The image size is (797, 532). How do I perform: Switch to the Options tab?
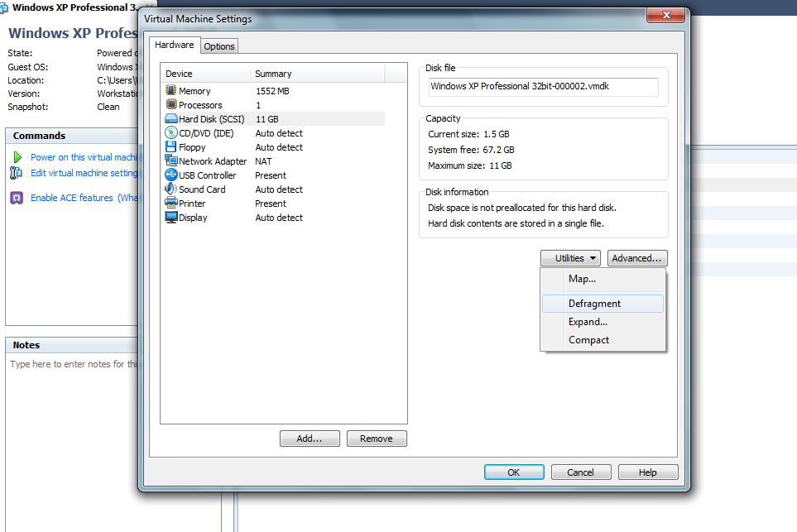(x=219, y=46)
